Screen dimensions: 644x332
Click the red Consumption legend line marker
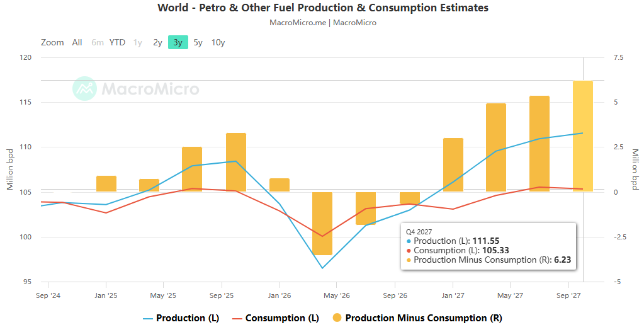[237, 318]
